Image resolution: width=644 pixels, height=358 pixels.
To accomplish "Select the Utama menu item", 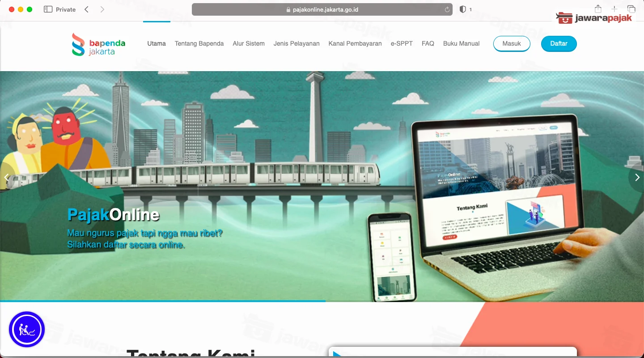I will [x=157, y=43].
